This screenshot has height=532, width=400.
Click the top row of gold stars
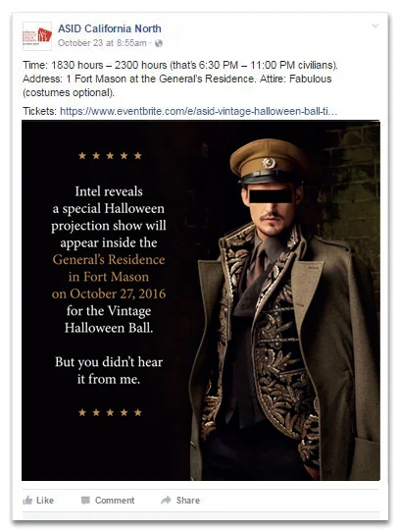click(110, 156)
